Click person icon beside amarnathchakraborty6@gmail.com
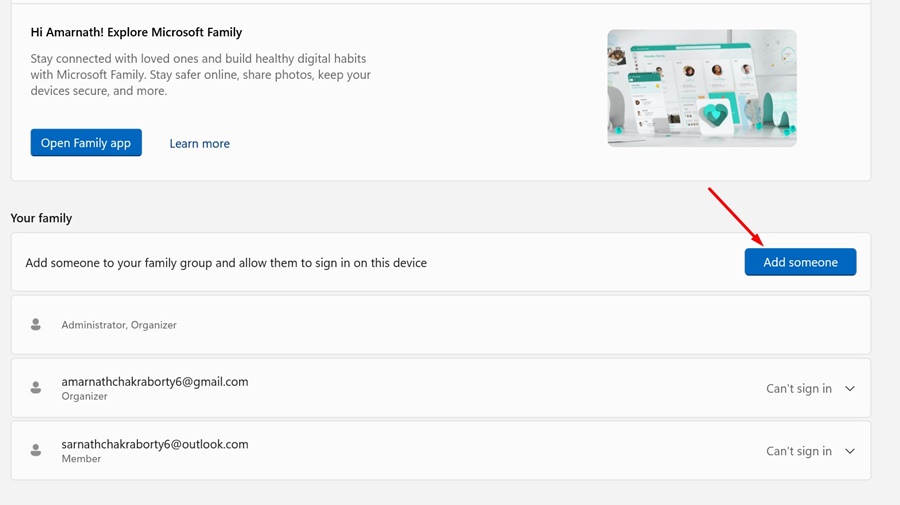This screenshot has width=900, height=505. pyautogui.click(x=36, y=388)
